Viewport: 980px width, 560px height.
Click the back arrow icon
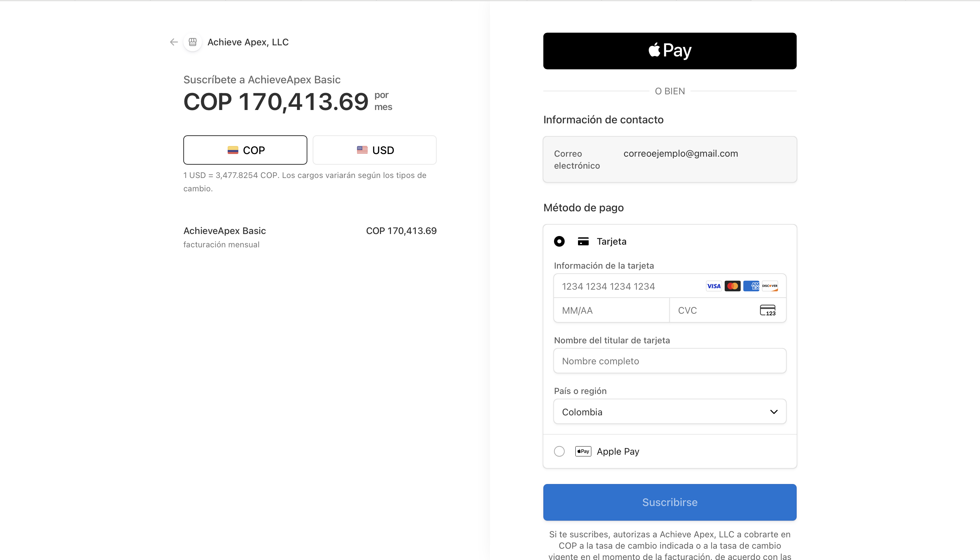coord(174,42)
